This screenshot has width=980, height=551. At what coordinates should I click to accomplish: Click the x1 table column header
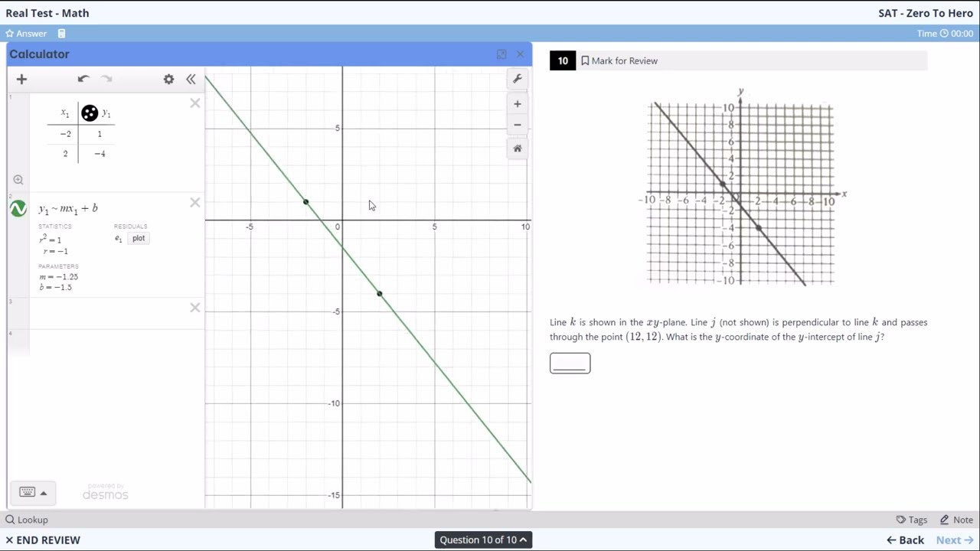tap(64, 114)
